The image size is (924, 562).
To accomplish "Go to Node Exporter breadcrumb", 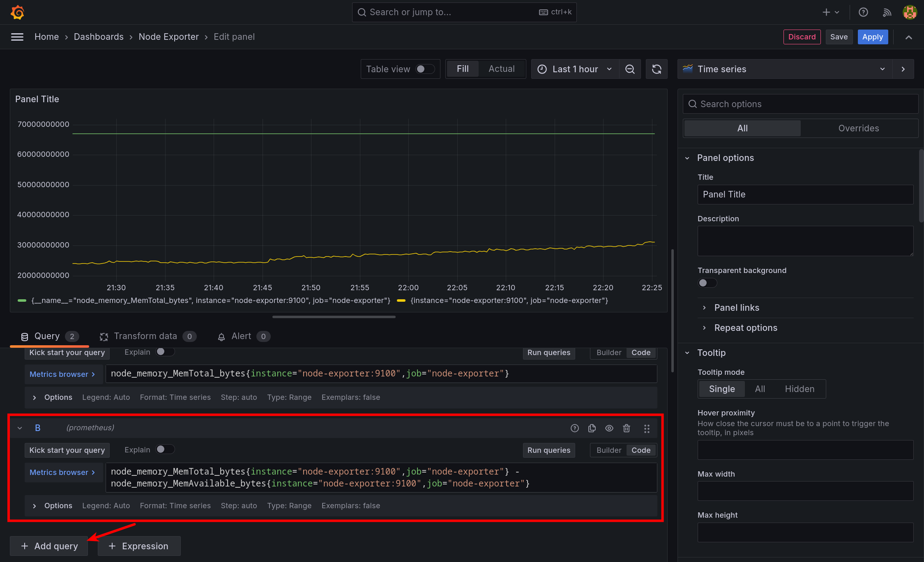I will (x=168, y=37).
